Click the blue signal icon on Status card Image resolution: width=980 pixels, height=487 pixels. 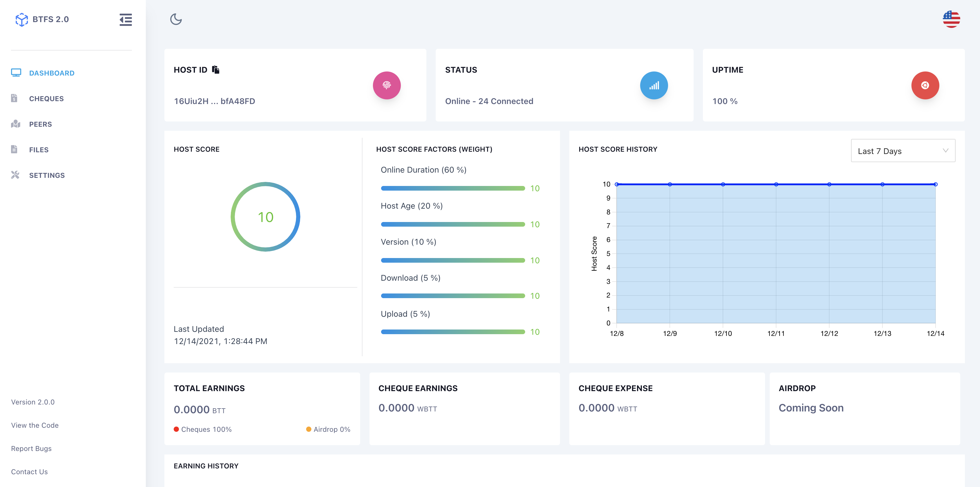(654, 85)
